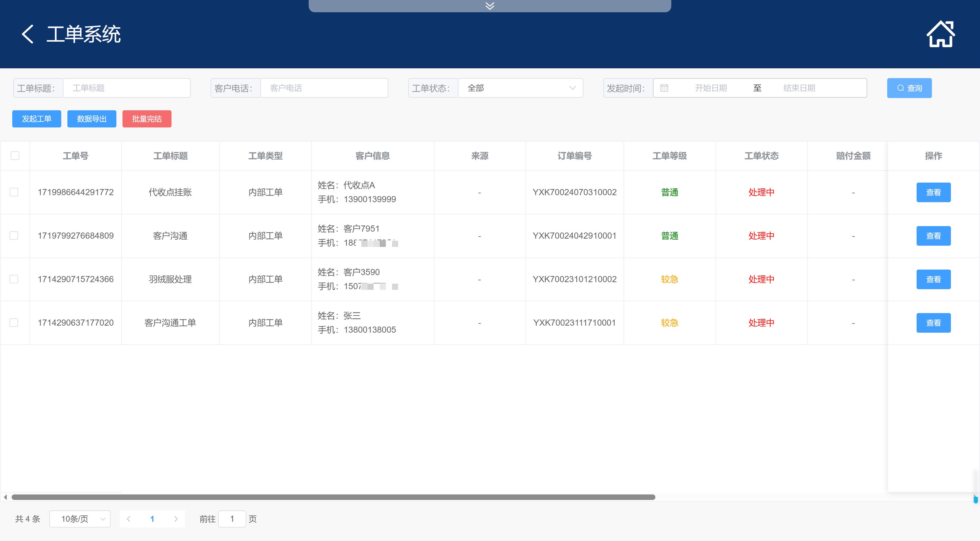Click the magnifier 查询 search button
Screen dimensions: 980x541
(909, 88)
